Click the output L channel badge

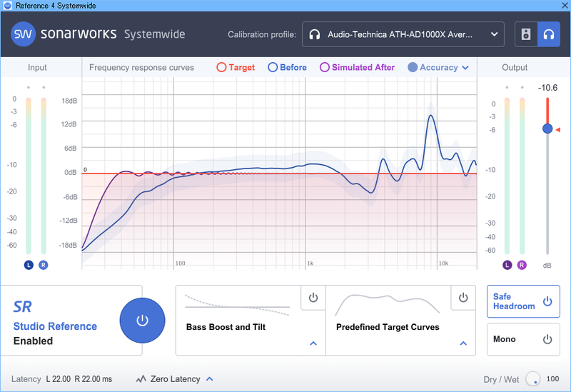(507, 265)
